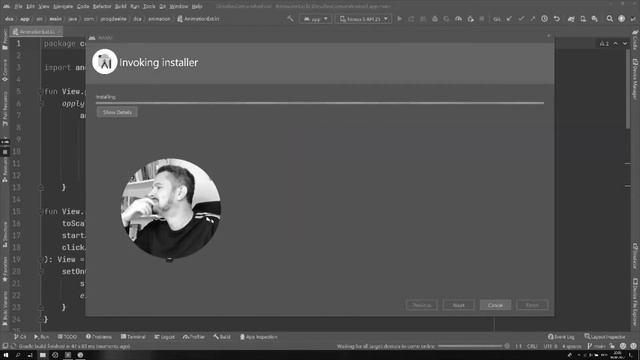Click the editor vertical scrollbar
Image resolution: width=640 pixels, height=360 pixels.
tap(628, 90)
